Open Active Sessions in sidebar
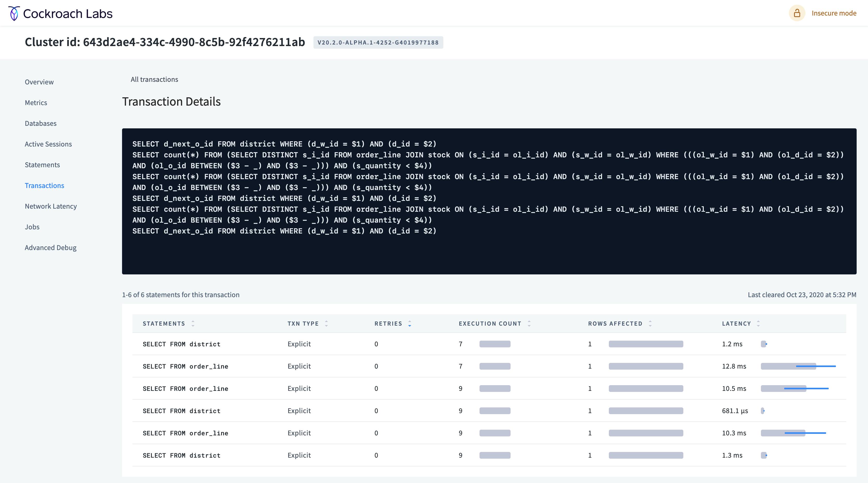The image size is (868, 483). [x=48, y=144]
